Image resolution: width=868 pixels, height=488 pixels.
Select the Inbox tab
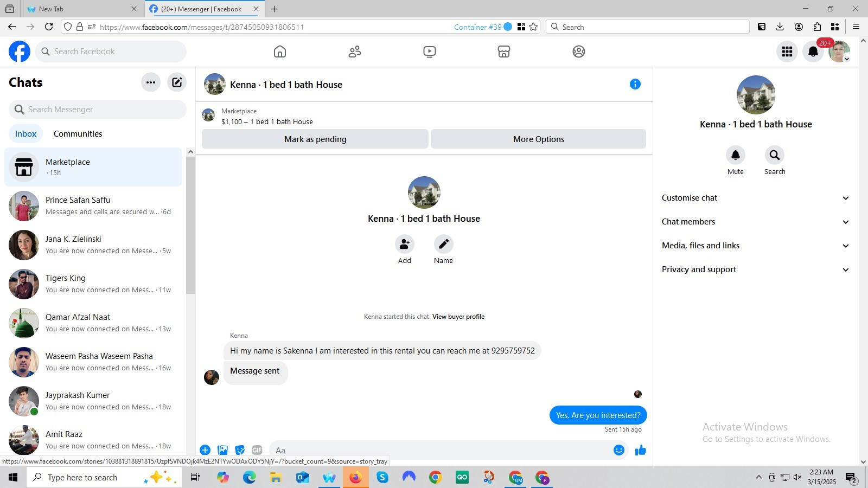click(26, 134)
